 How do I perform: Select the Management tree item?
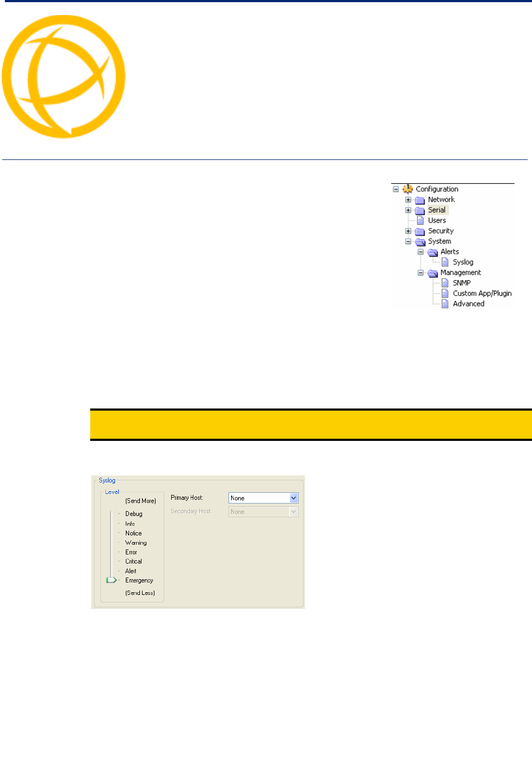pos(461,273)
